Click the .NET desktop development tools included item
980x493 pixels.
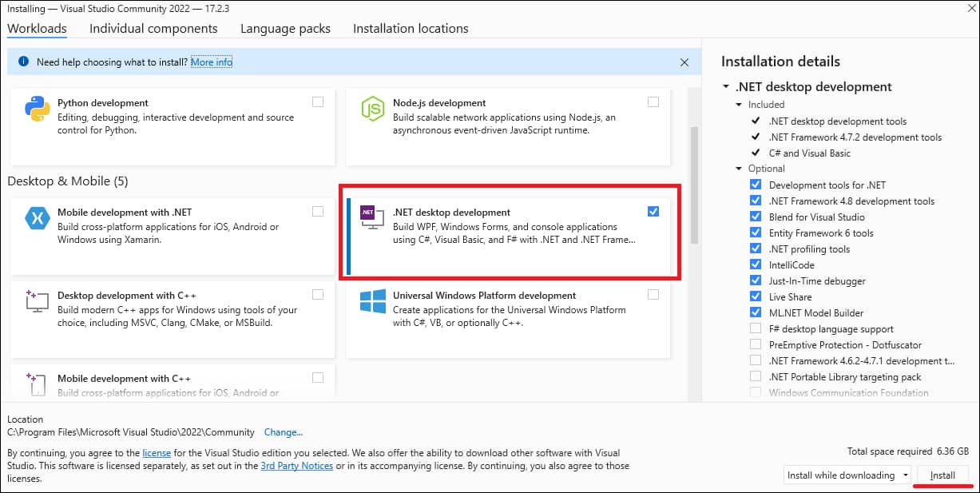click(838, 121)
